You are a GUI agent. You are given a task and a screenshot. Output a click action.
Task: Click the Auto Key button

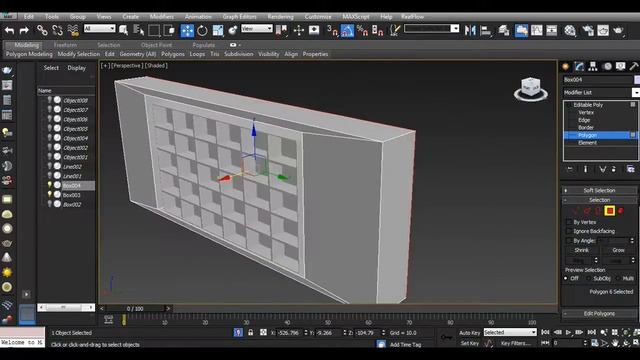pos(469,333)
